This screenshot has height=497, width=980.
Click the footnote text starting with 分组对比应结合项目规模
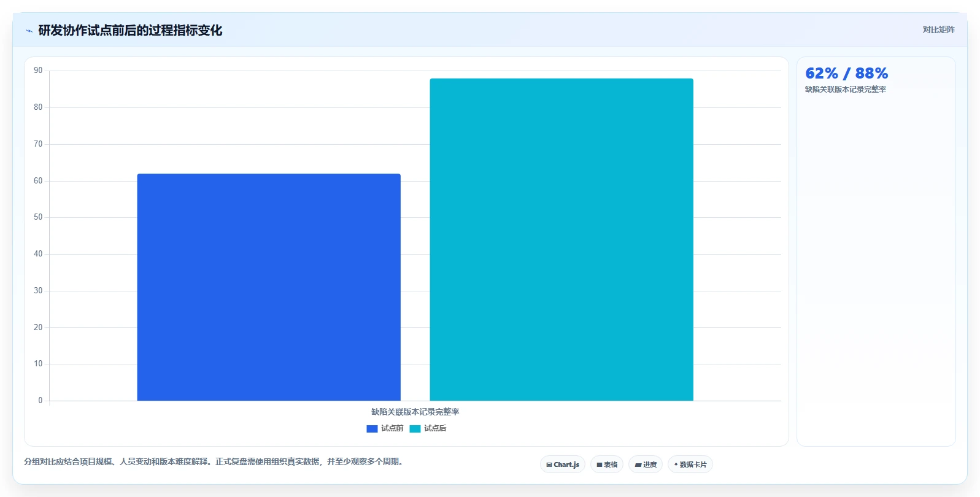coord(215,461)
